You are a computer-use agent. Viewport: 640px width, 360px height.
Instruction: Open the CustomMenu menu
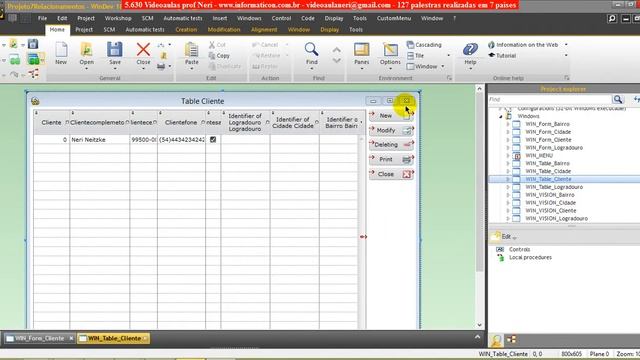pos(393,18)
